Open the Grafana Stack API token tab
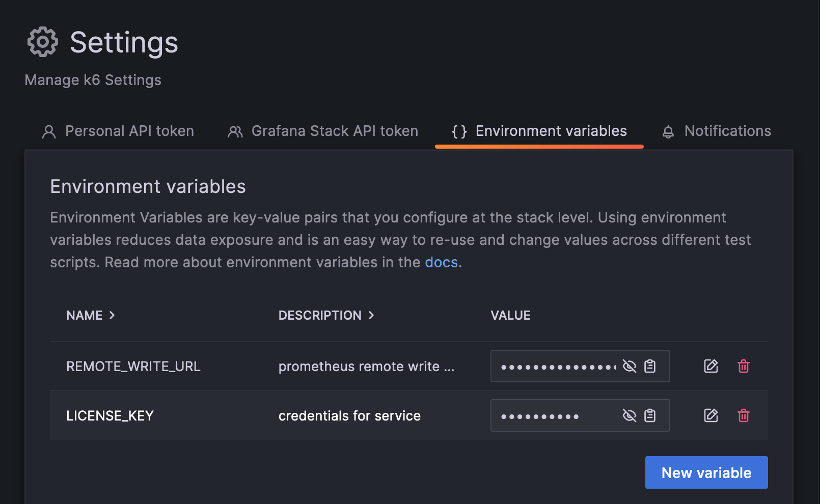The height and width of the screenshot is (504, 820). [x=334, y=131]
